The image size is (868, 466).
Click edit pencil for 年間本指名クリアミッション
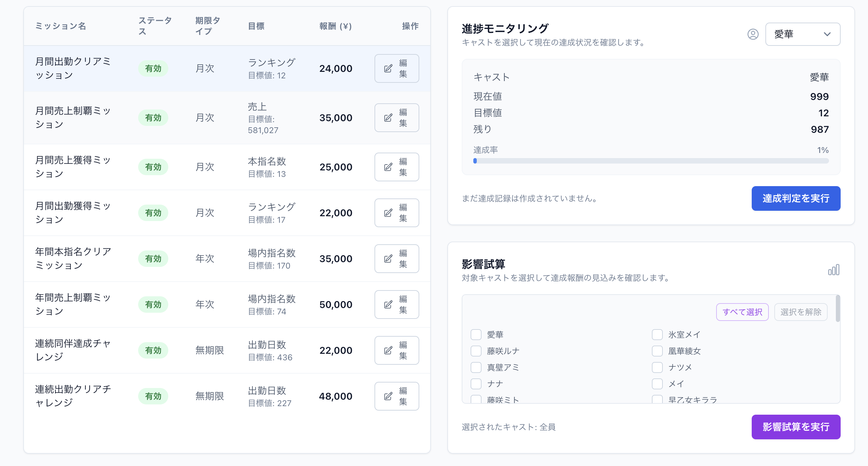(387, 258)
